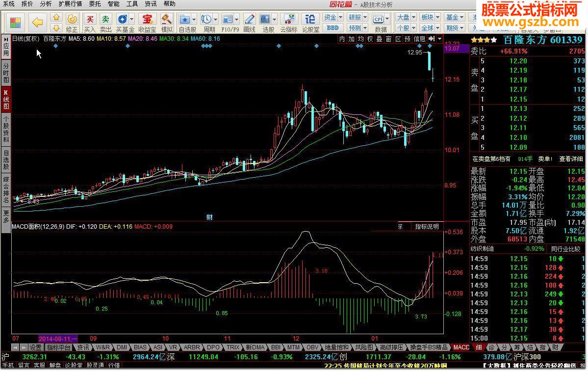This screenshot has width=588, height=371.
Task: Switch to the TRIX indicator tab
Action: coord(233,347)
